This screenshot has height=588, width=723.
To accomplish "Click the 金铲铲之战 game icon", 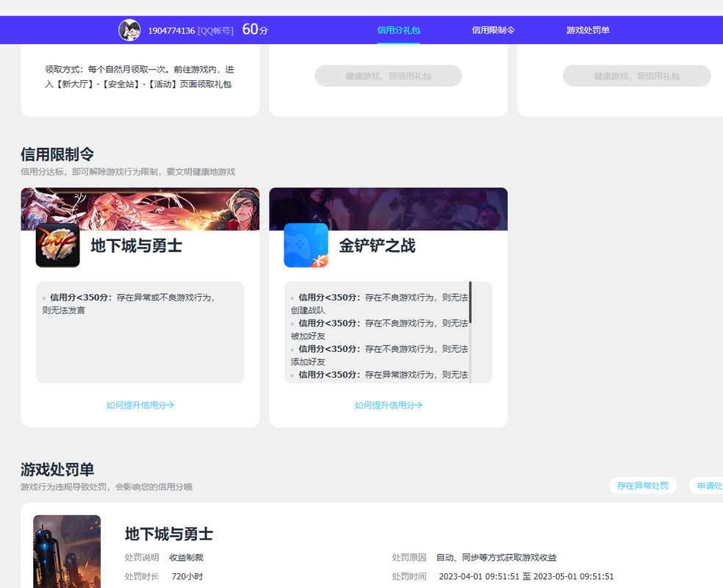I will (306, 245).
